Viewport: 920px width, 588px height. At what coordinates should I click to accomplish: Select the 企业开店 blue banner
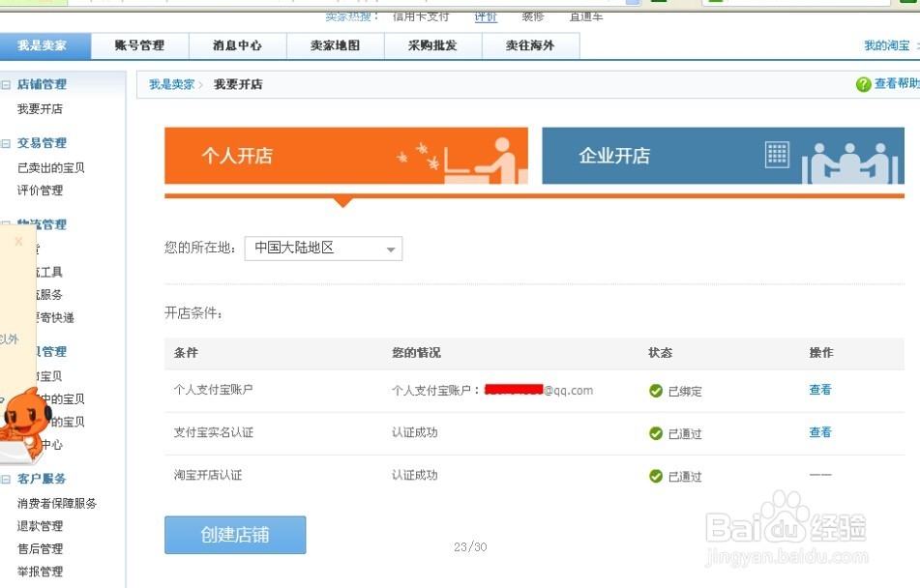point(723,156)
